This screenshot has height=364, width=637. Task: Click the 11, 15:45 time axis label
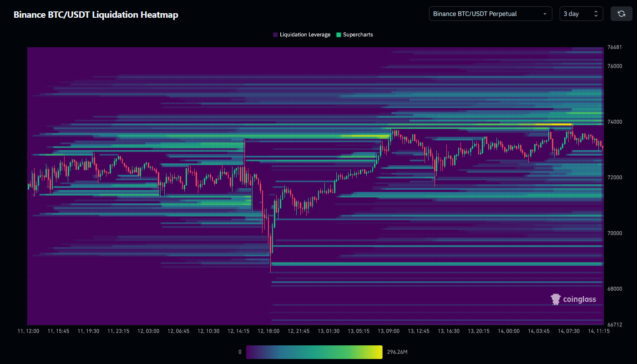point(58,331)
